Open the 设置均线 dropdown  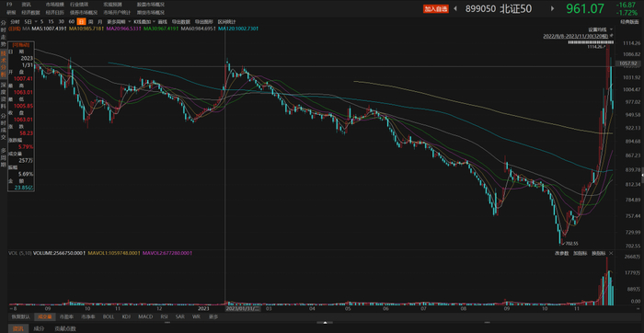pyautogui.click(x=601, y=29)
